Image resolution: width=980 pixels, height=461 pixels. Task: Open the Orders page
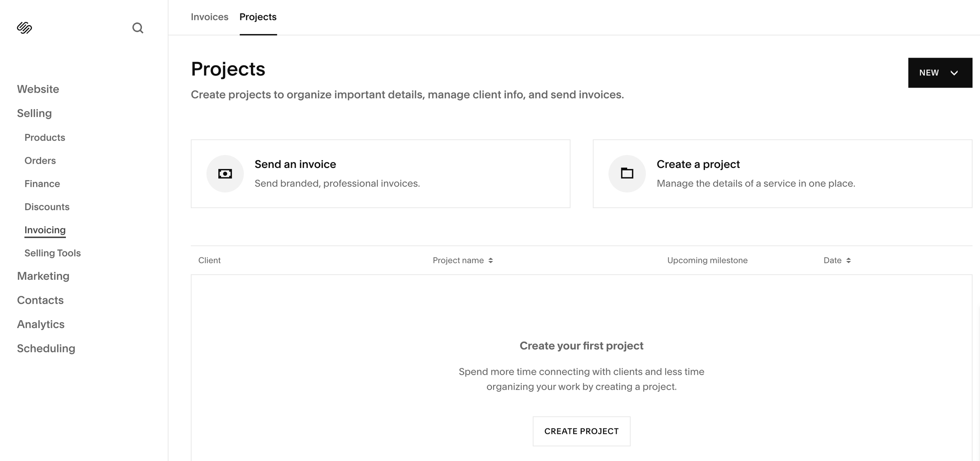click(40, 160)
